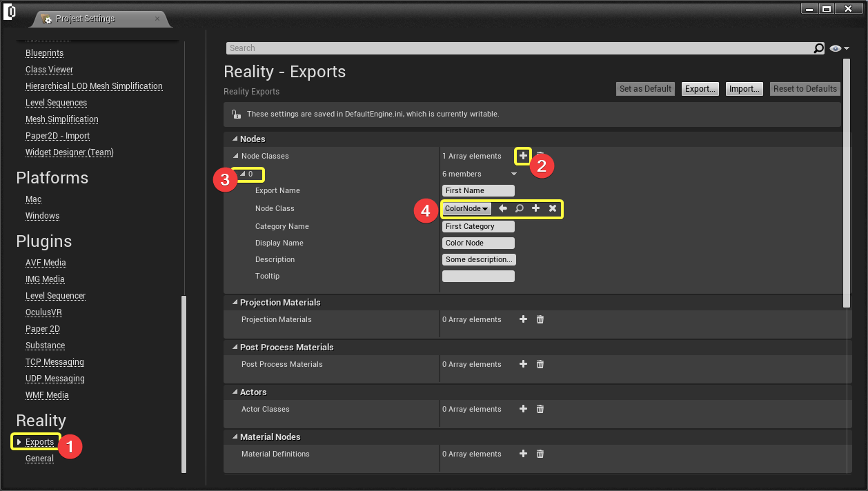
Task: Add a new Node Classes array element
Action: pos(523,157)
